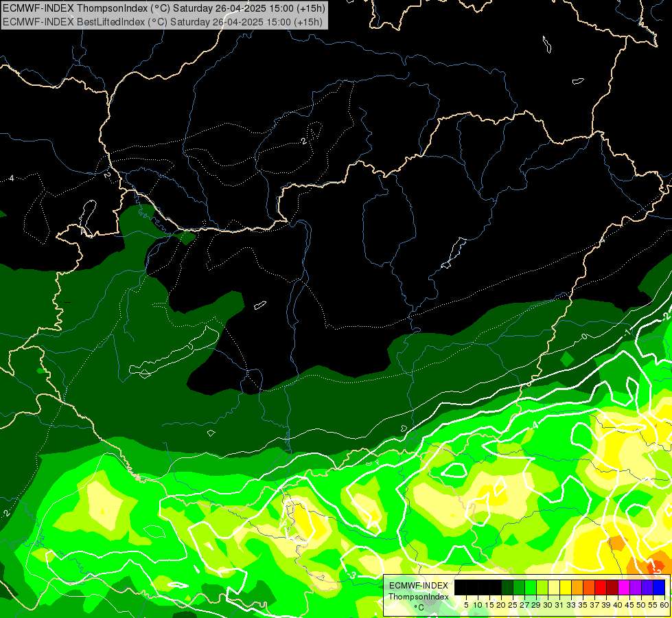Screen dimensions: 672x618
Task: Click the bright green 27–29 legend swatch
Action: point(531,587)
